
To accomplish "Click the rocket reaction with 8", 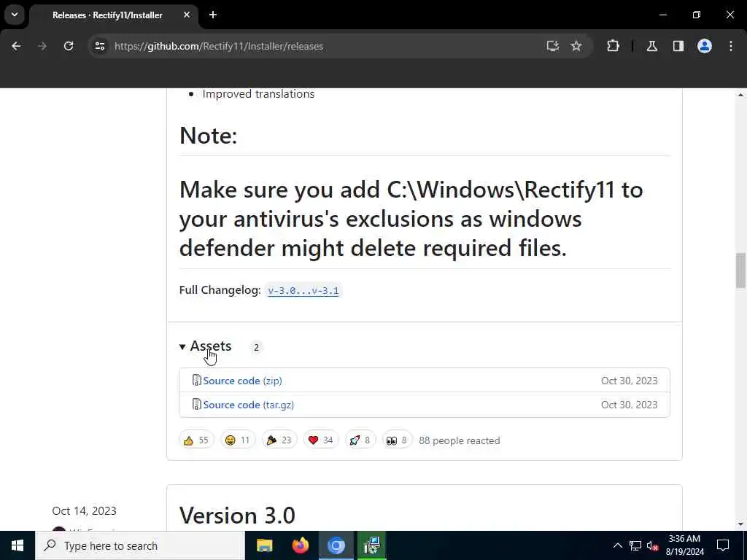I will pos(360,440).
